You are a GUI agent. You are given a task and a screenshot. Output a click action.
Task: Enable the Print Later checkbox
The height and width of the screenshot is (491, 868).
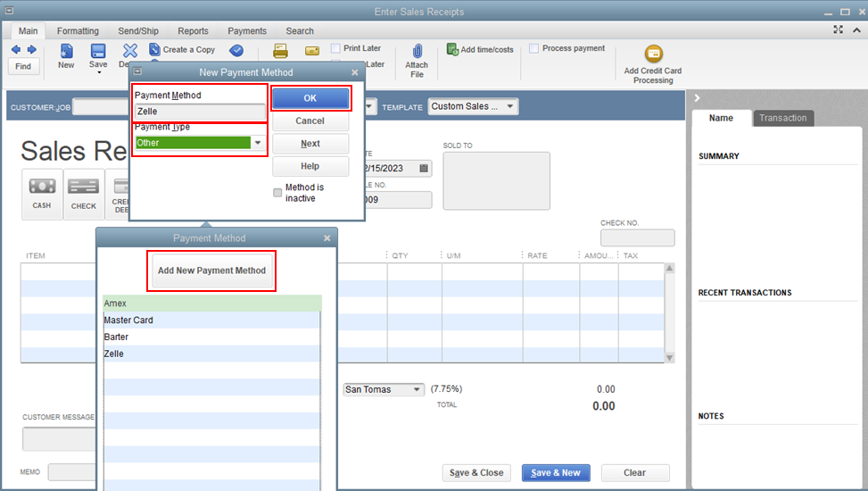pos(335,48)
